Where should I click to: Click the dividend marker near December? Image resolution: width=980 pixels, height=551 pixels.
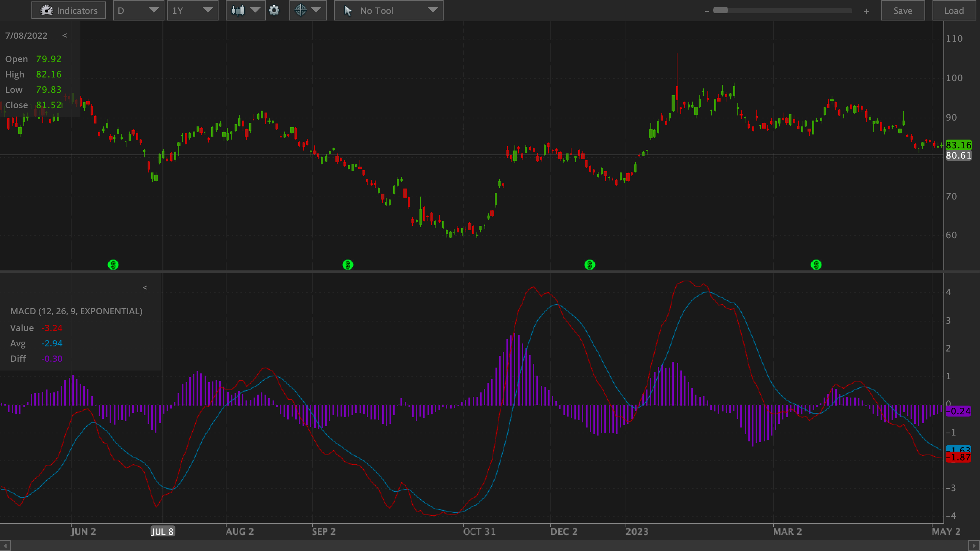click(590, 265)
